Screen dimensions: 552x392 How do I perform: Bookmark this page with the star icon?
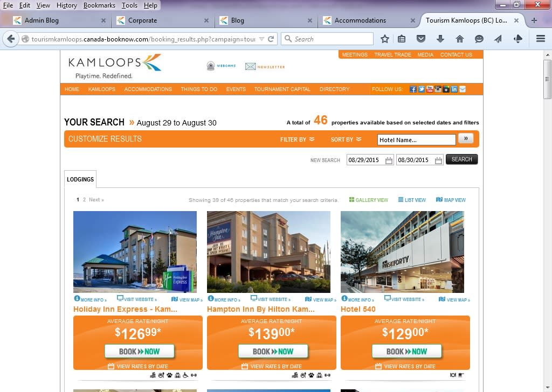click(x=384, y=39)
